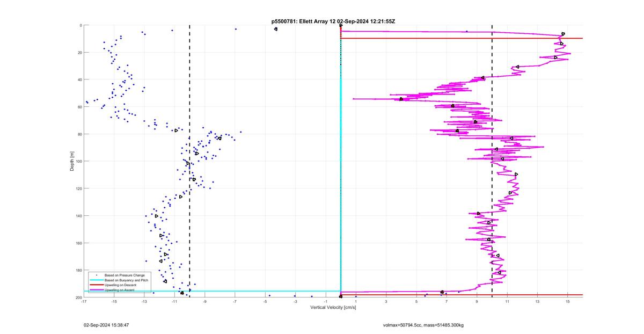The height and width of the screenshot is (334, 644).
Task: Click the depth tick label 80
Action: tap(79, 134)
